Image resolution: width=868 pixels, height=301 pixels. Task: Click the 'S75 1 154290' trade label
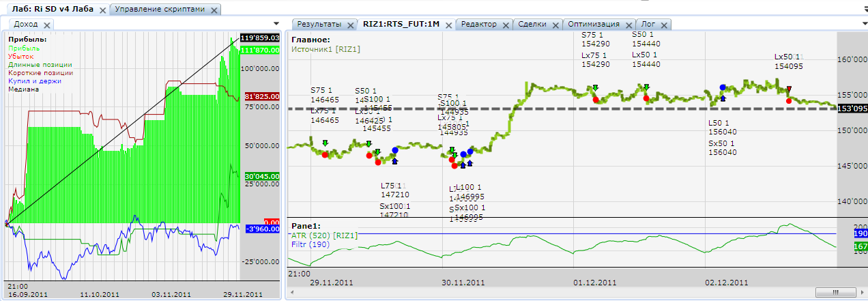(x=596, y=39)
